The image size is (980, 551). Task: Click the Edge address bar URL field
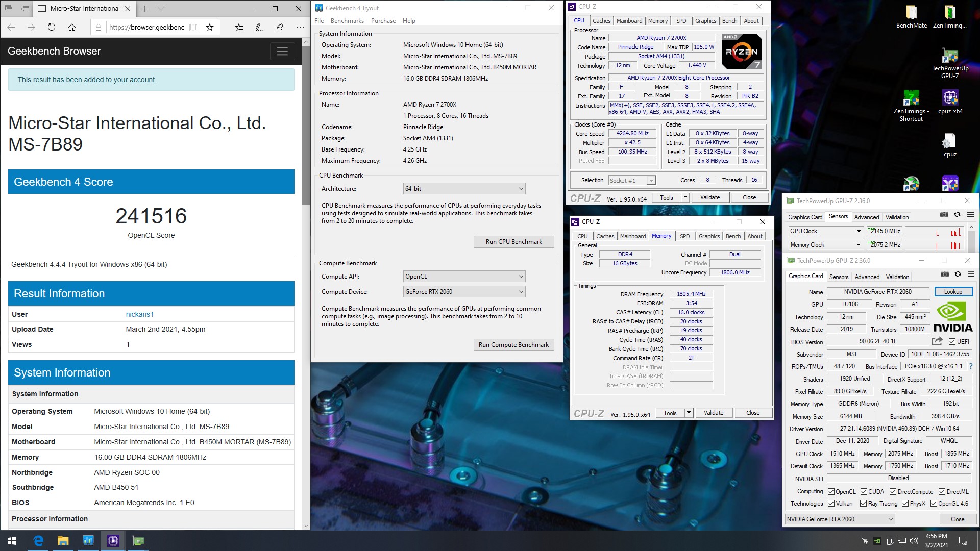tap(146, 27)
